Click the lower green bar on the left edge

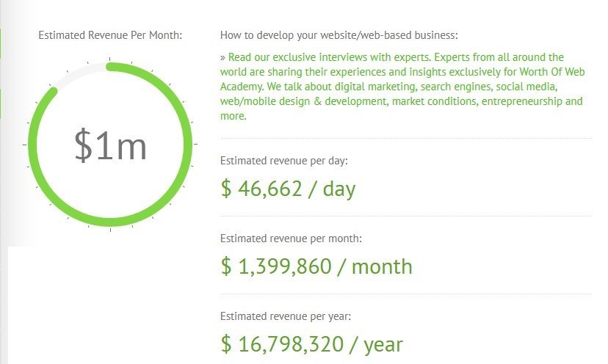[x=1, y=103]
